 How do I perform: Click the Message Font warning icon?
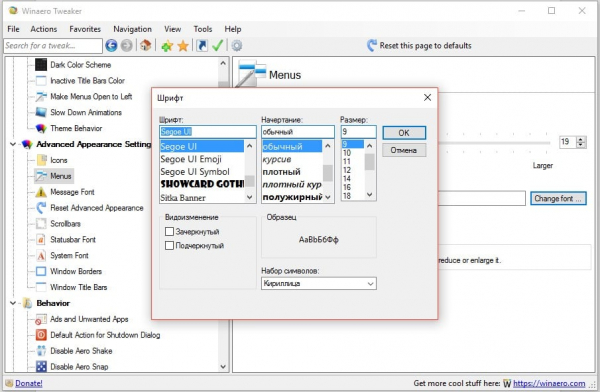click(41, 192)
